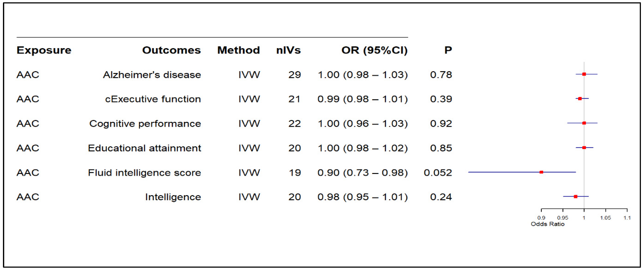Screen dimensions: 644x270
Task: Click the Outcomes column header
Action: tap(171, 50)
